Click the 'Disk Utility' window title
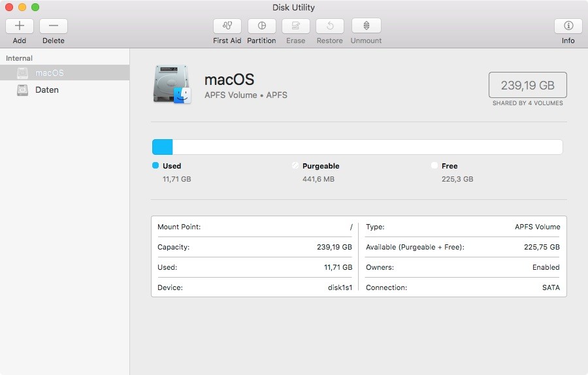Viewport: 588px width, 375px height. point(293,7)
